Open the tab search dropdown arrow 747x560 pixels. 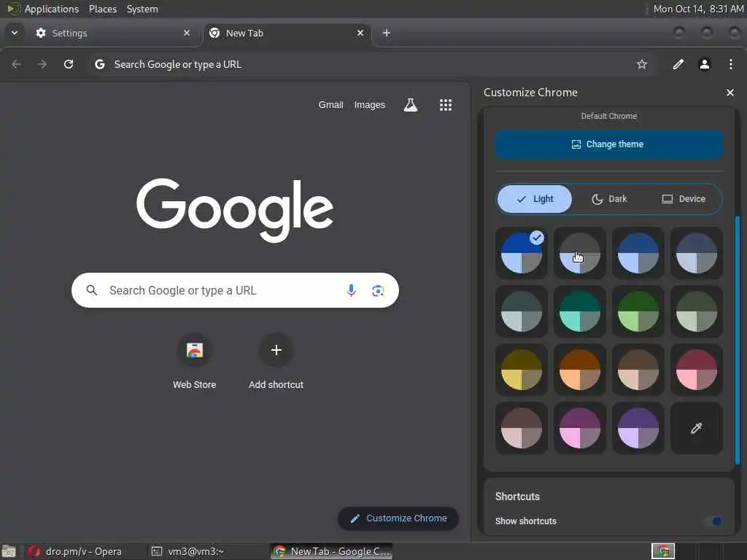(x=15, y=33)
